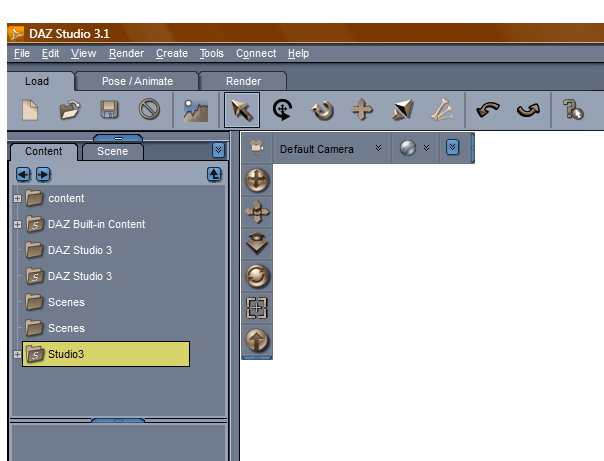Click splitter handle below content tree
604x461 pixels.
pos(118,420)
